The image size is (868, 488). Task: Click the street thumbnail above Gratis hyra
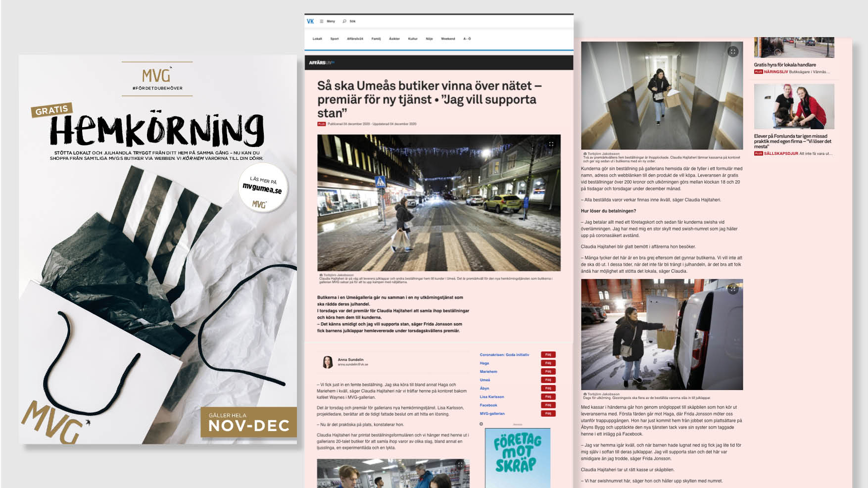pyautogui.click(x=794, y=48)
